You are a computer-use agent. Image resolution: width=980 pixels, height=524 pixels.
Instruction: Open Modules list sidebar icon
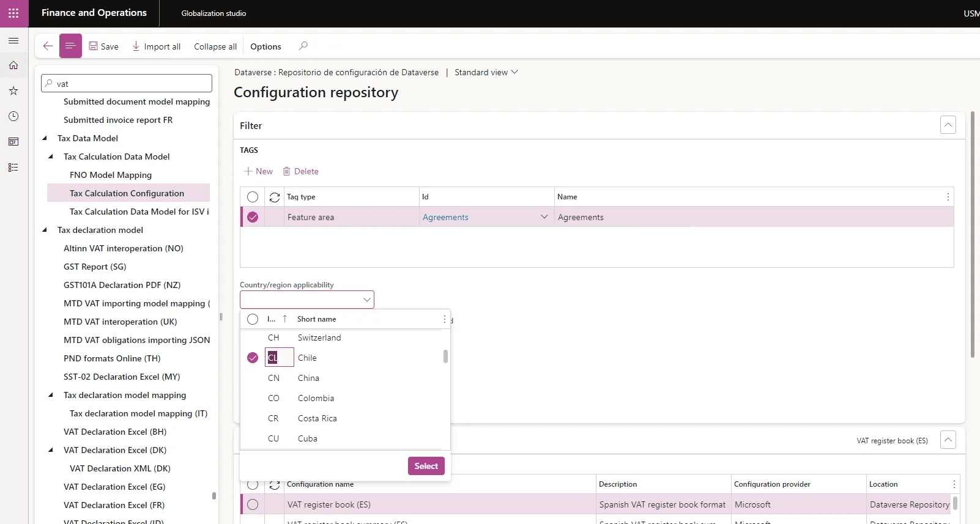point(13,168)
